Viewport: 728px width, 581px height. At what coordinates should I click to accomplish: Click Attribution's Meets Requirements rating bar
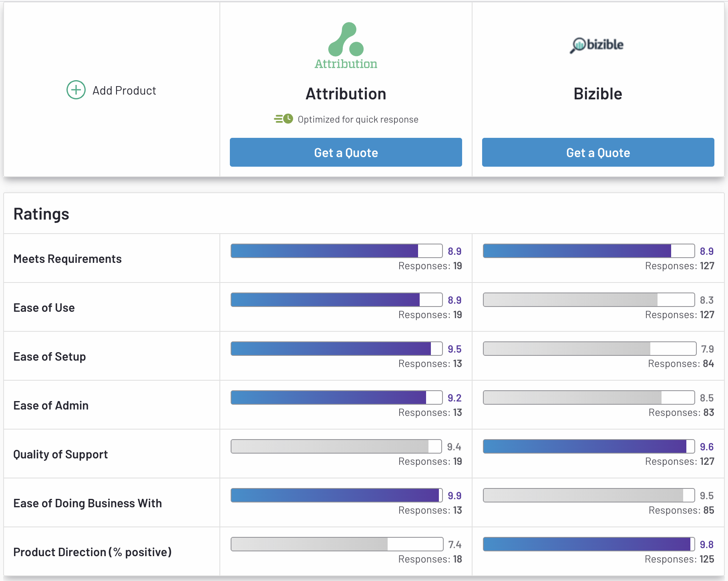coord(337,251)
